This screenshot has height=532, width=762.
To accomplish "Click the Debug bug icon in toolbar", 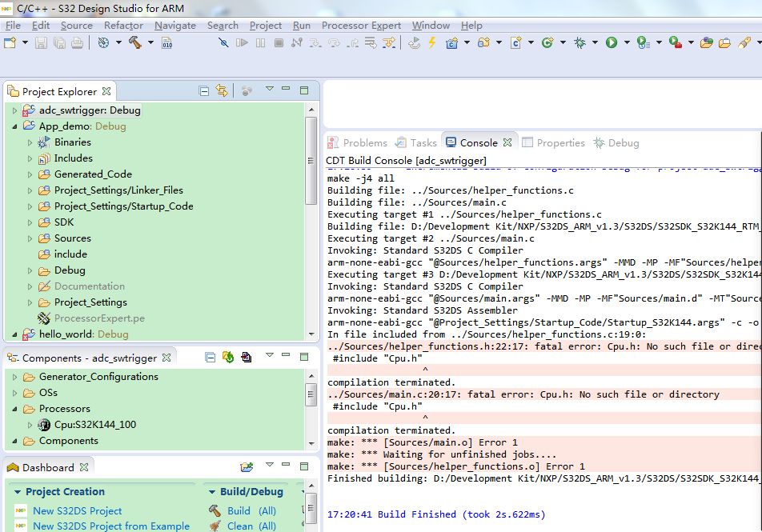I will point(580,42).
